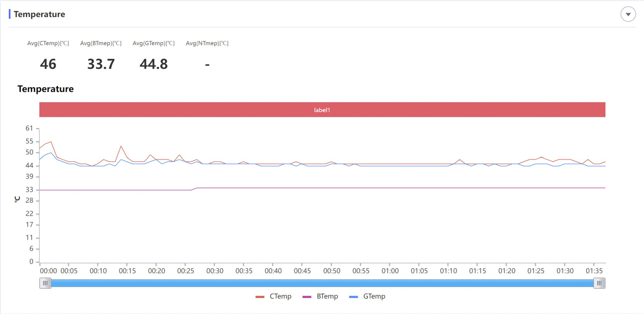This screenshot has width=644, height=314.
Task: Toggle GTemp series in chart legend
Action: [374, 296]
